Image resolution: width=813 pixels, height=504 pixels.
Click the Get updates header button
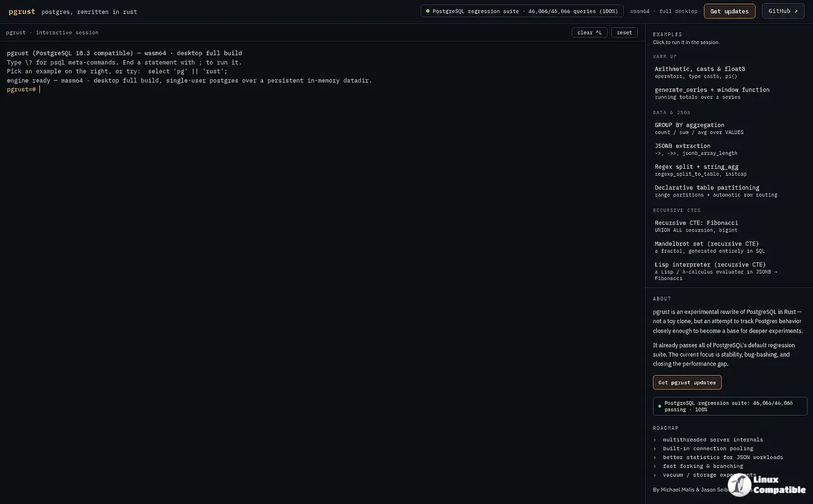point(729,11)
